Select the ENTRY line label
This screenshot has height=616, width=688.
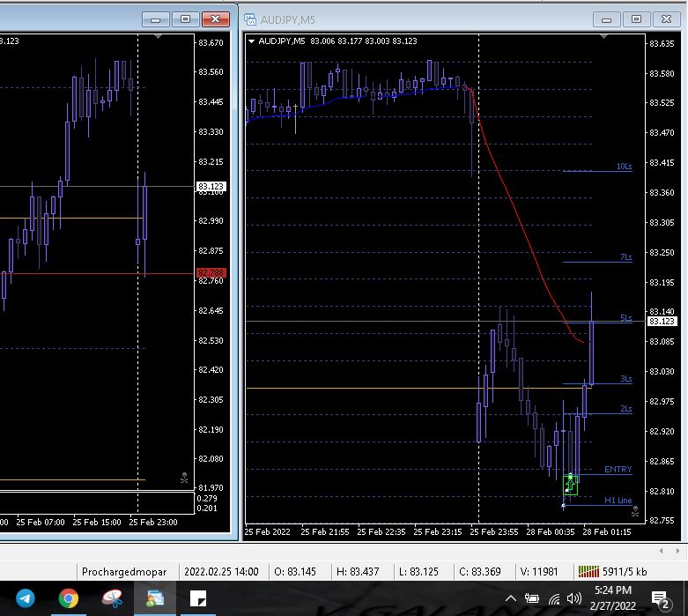tap(618, 470)
